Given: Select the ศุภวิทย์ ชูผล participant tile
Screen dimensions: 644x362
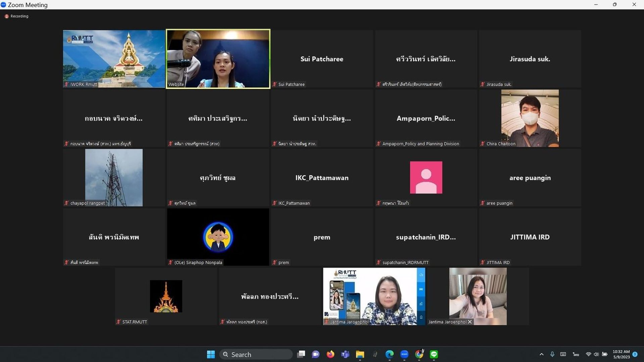Looking at the screenshot, I should pyautogui.click(x=218, y=177).
